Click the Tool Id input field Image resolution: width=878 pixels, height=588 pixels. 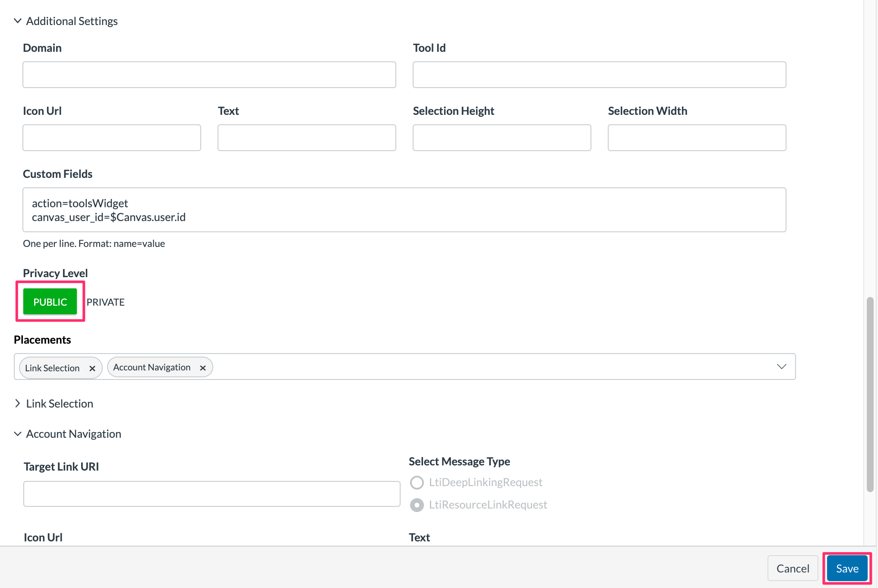tap(599, 74)
